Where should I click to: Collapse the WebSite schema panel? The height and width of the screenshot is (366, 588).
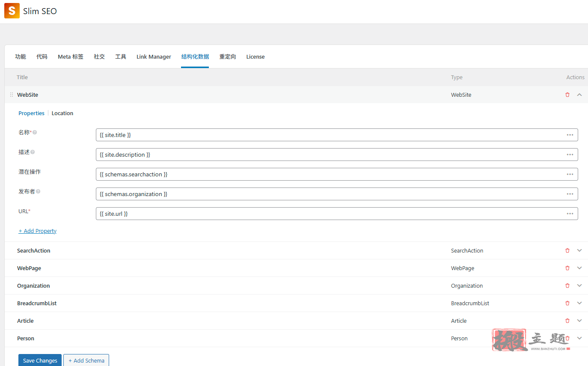[x=580, y=95]
